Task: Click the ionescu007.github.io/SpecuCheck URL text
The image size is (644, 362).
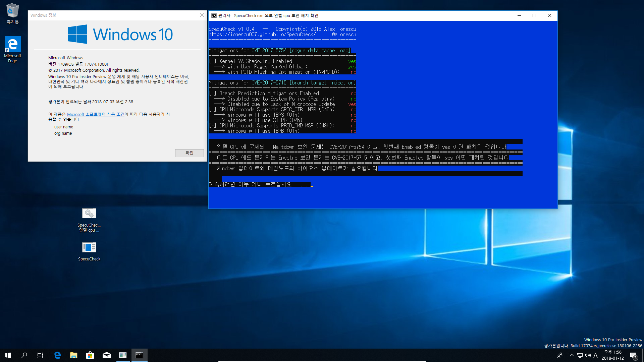Action: click(262, 34)
